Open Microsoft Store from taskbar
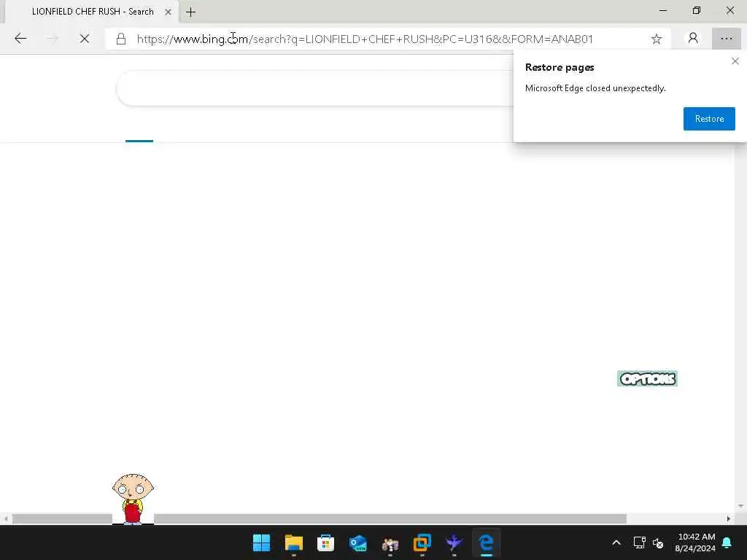The height and width of the screenshot is (560, 747). coord(325,542)
